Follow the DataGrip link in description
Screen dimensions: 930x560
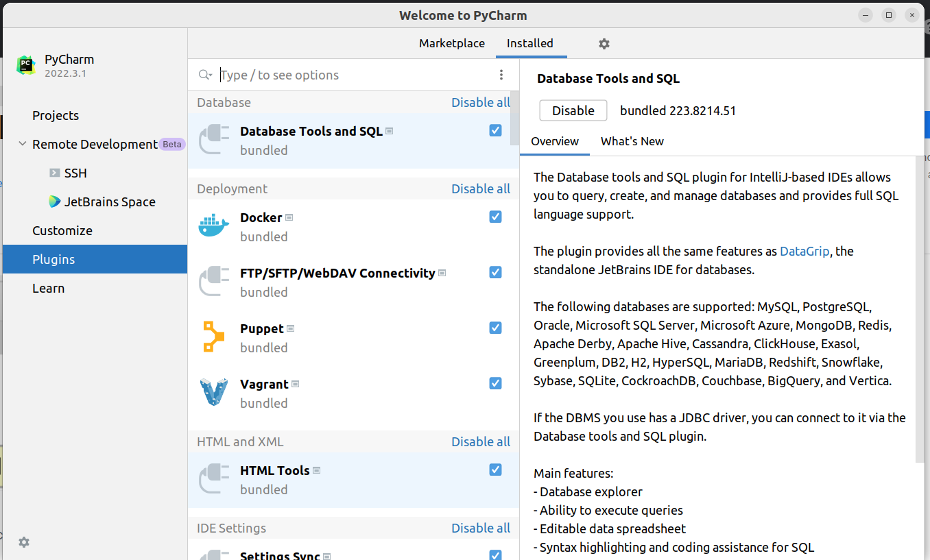coord(805,251)
